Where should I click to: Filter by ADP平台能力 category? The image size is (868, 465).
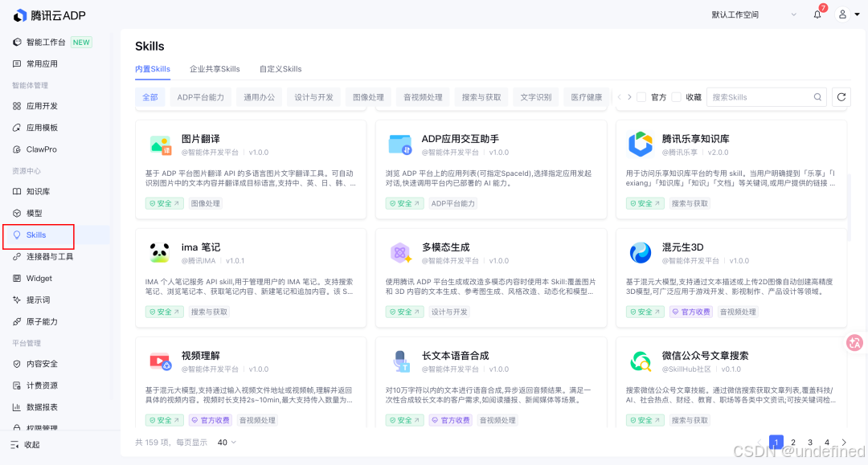coord(201,97)
